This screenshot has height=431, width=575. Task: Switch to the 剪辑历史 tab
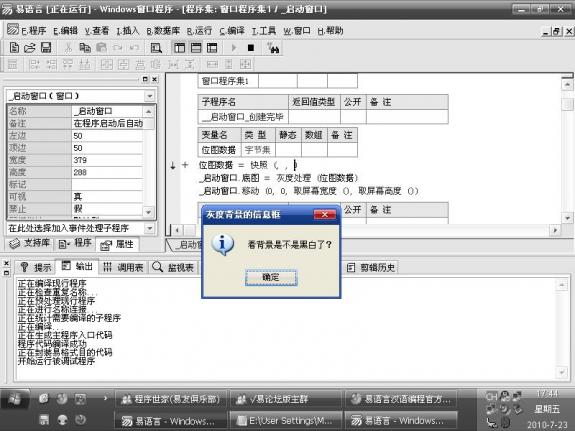[371, 267]
